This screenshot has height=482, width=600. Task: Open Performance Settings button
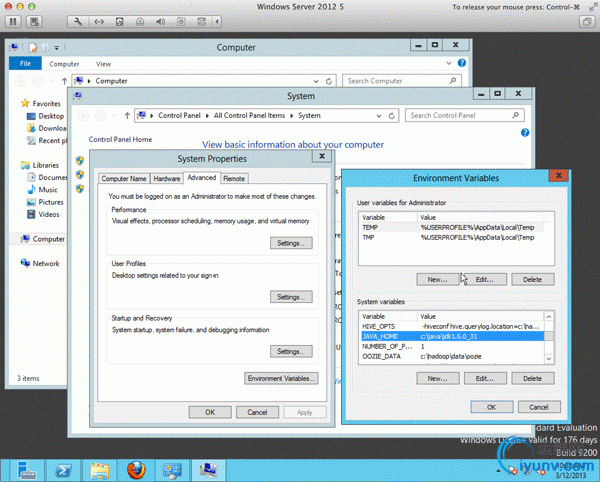click(x=291, y=243)
